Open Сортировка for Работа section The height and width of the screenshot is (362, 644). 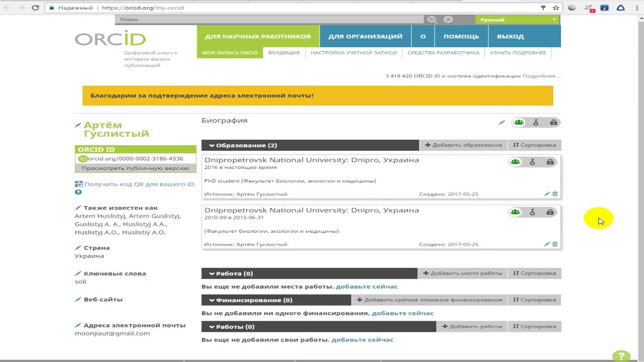tap(534, 274)
